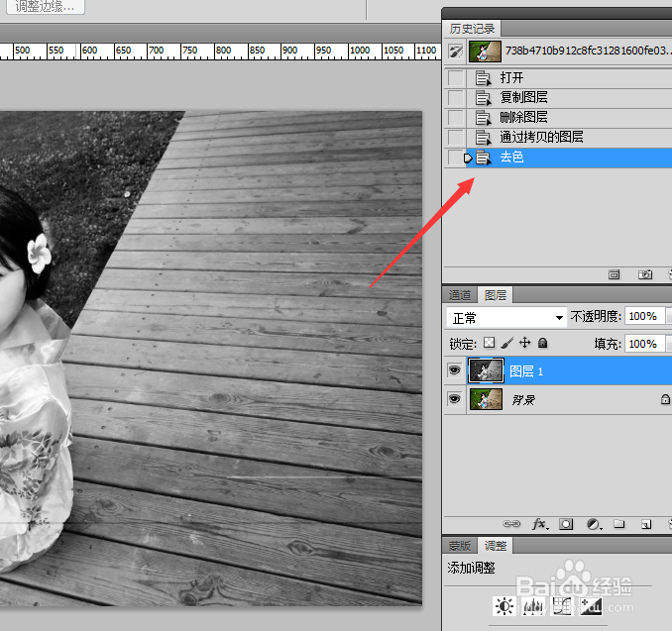Open the fx layer style menu
This screenshot has width=672, height=631.
539,524
